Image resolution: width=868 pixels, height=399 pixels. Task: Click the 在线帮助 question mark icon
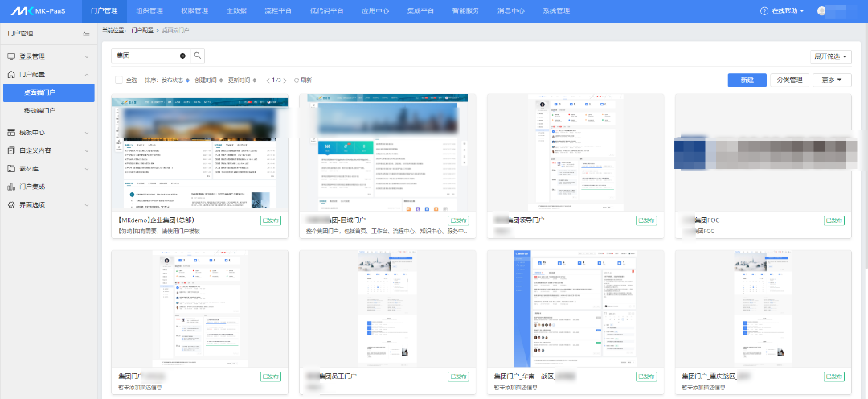[x=764, y=11]
